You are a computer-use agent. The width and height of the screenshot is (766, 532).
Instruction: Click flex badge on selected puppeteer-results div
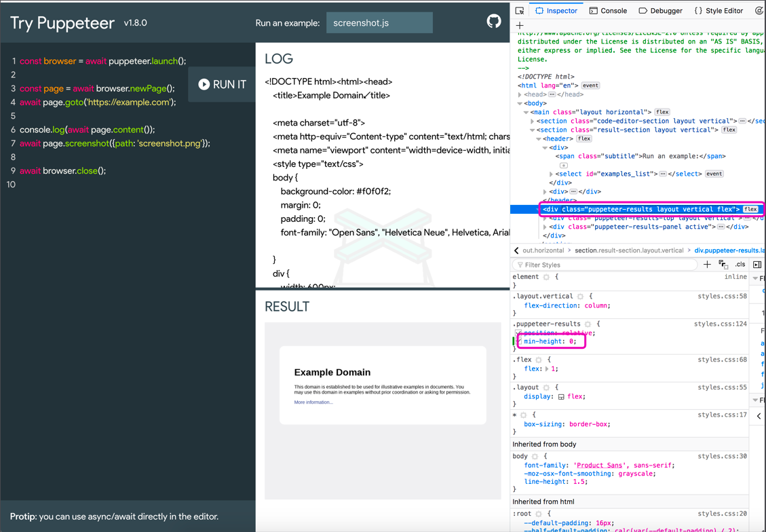coord(750,209)
